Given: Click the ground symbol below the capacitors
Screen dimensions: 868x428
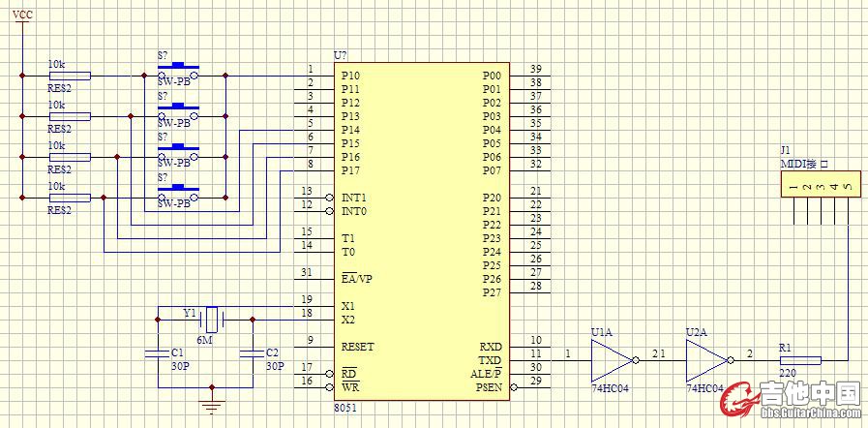Looking at the screenshot, I should pyautogui.click(x=211, y=406).
